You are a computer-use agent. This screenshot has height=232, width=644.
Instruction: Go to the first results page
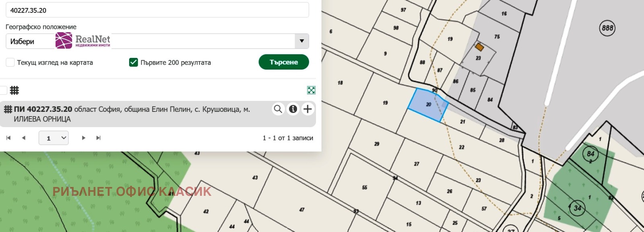point(8,138)
